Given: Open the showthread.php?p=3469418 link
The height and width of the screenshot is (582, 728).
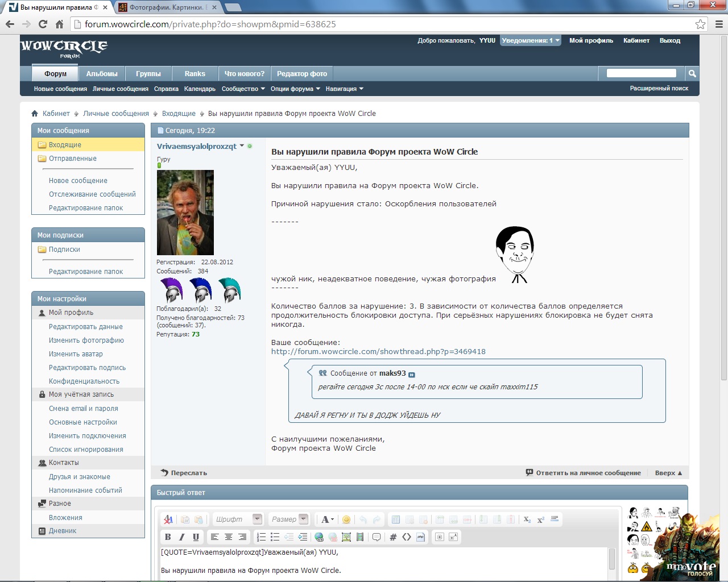Looking at the screenshot, I should click(378, 351).
